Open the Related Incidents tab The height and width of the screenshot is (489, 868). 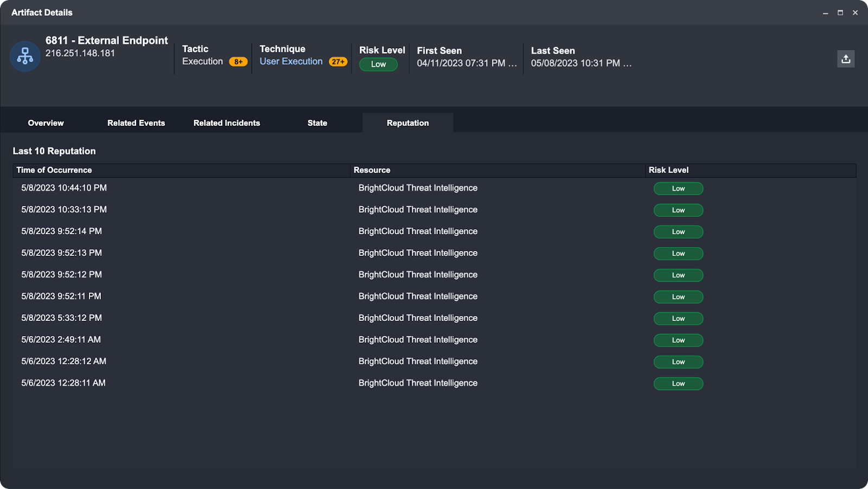[227, 123]
